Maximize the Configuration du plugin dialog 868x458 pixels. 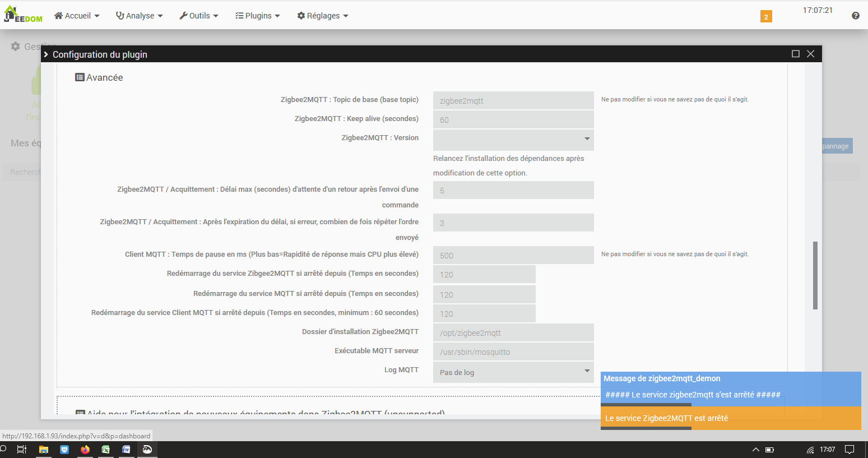[x=795, y=54]
